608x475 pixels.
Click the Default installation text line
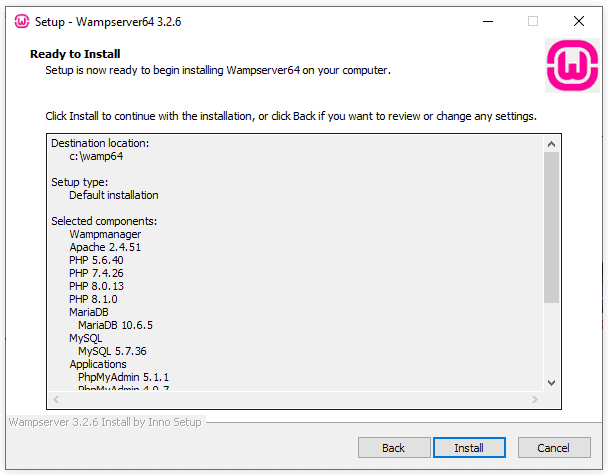coord(113,195)
